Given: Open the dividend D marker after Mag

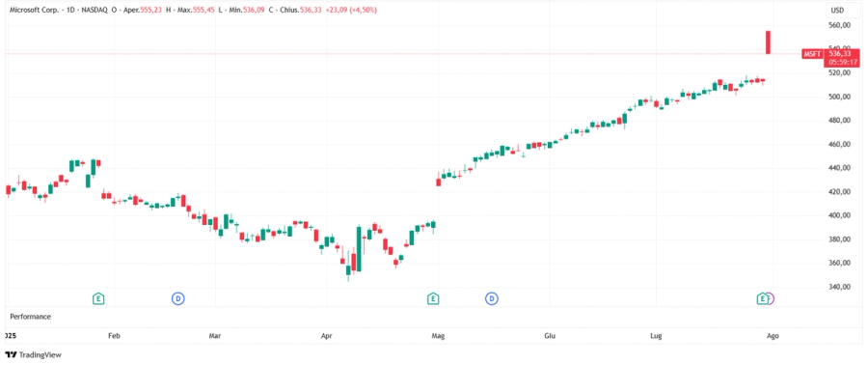Looking at the screenshot, I should point(492,299).
